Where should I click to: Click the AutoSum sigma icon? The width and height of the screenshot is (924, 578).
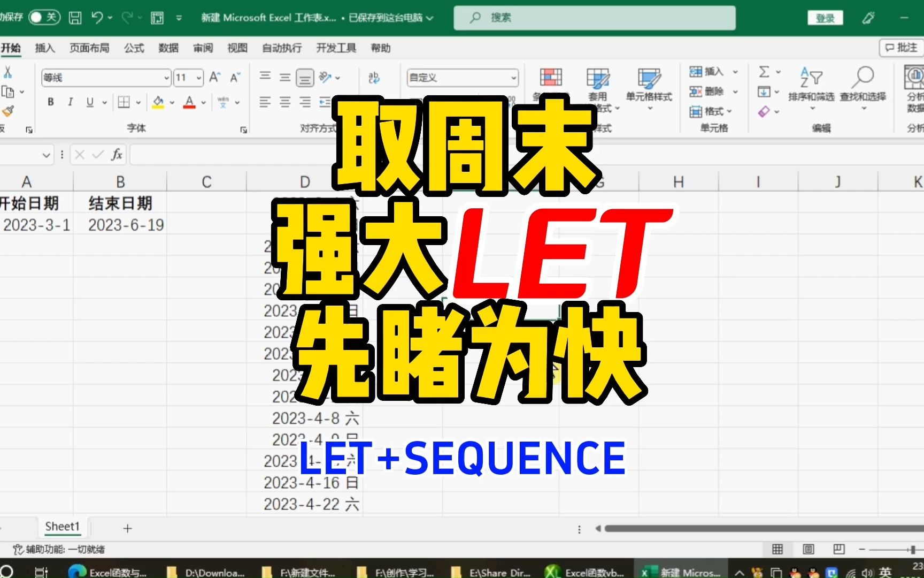pos(764,72)
